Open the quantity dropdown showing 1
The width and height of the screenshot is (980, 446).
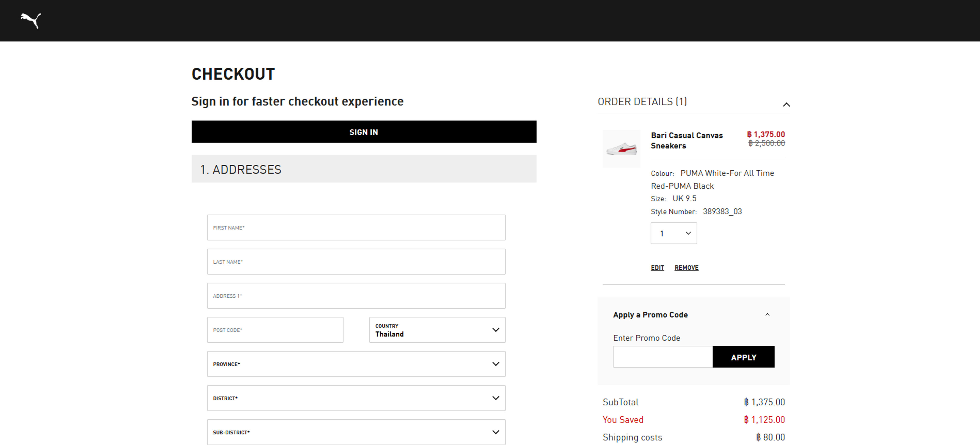tap(673, 233)
